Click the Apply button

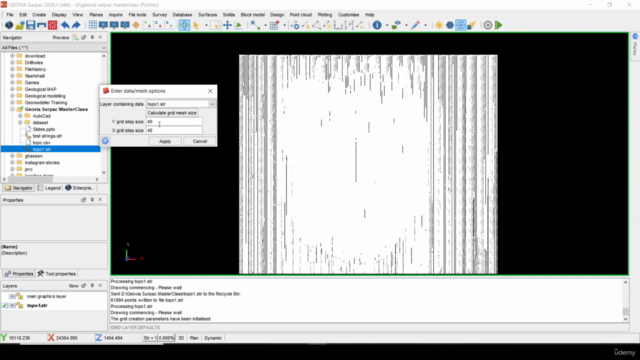pyautogui.click(x=165, y=141)
